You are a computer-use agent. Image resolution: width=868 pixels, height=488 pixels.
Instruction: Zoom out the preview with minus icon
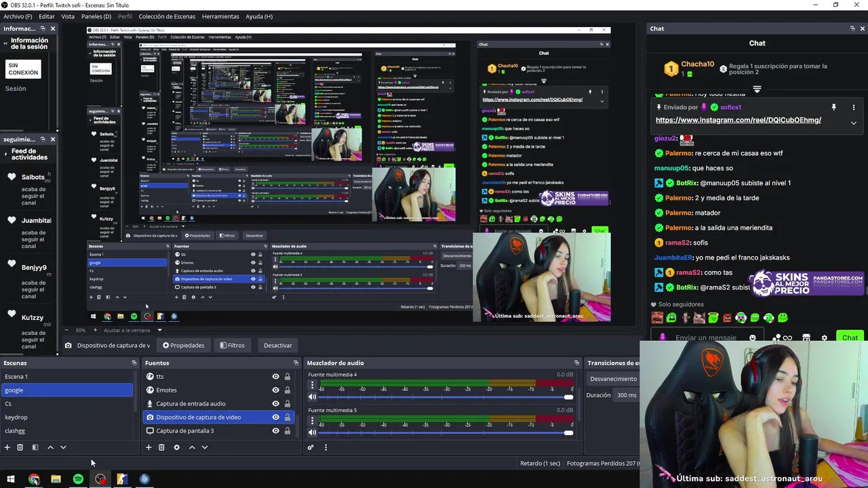(x=66, y=330)
